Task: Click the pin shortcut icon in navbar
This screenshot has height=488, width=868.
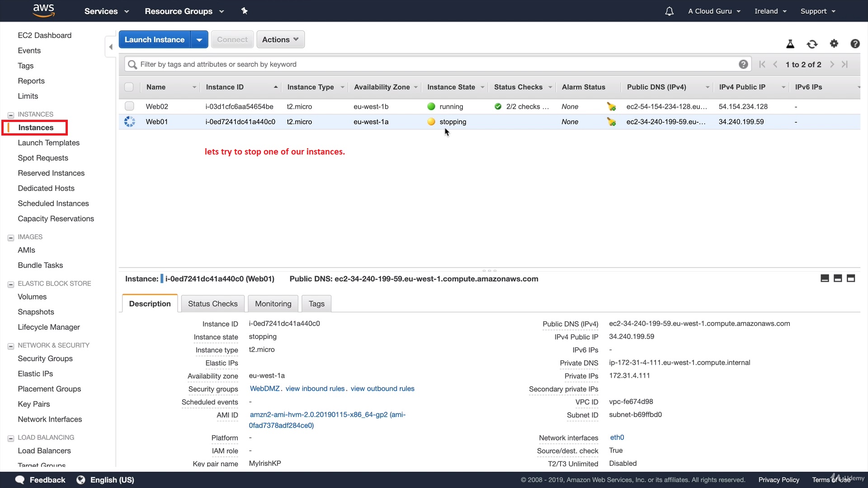Action: pos(244,11)
